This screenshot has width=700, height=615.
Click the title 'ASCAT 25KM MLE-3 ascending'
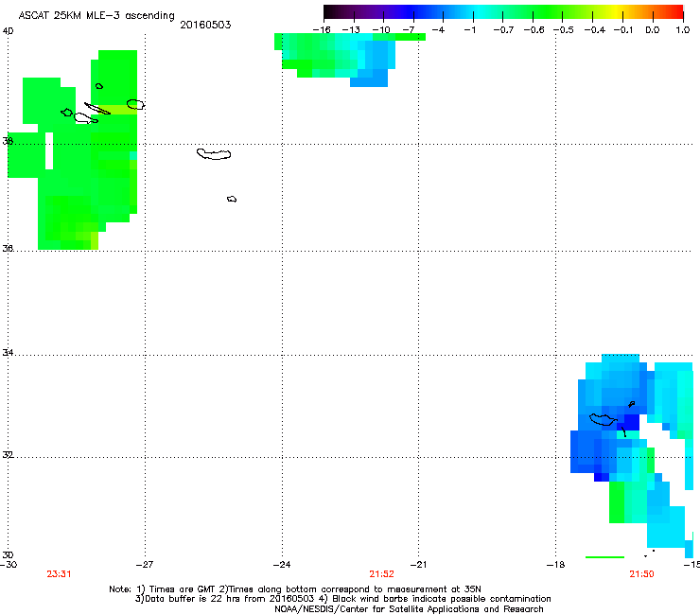[x=96, y=16]
